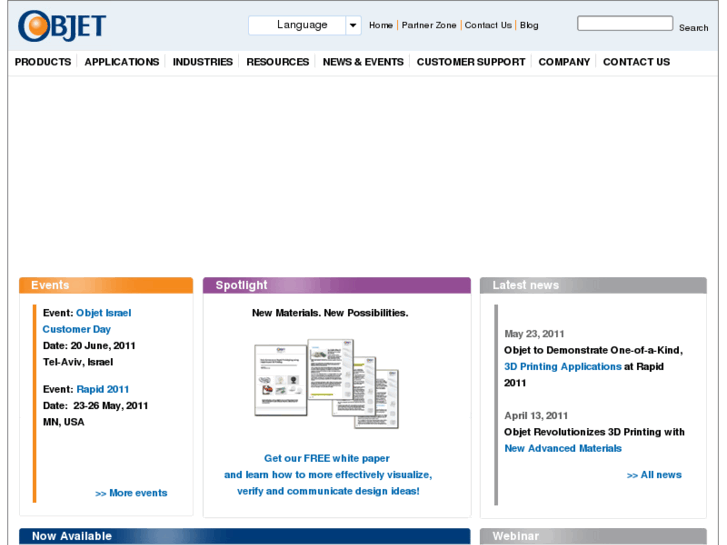Select the 'May 23, 2011' news date

(x=534, y=334)
